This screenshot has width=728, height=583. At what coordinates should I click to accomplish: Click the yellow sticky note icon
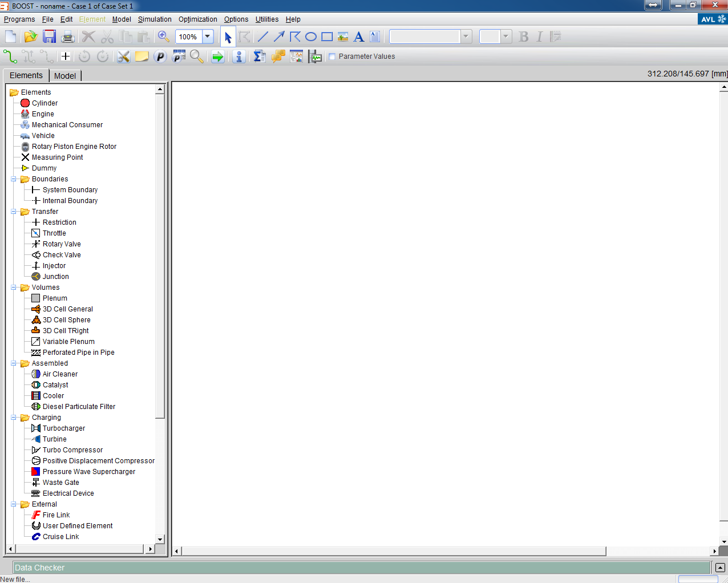pos(141,56)
